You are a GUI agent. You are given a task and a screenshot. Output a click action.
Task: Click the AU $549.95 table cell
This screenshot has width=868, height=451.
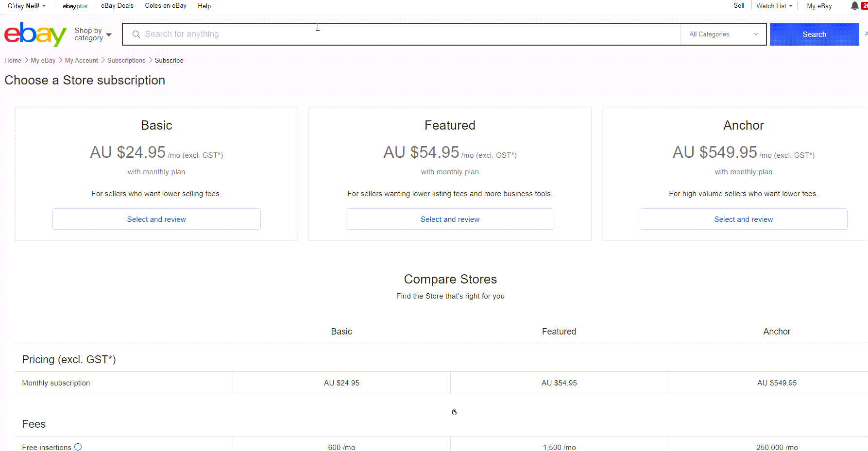[x=777, y=383]
